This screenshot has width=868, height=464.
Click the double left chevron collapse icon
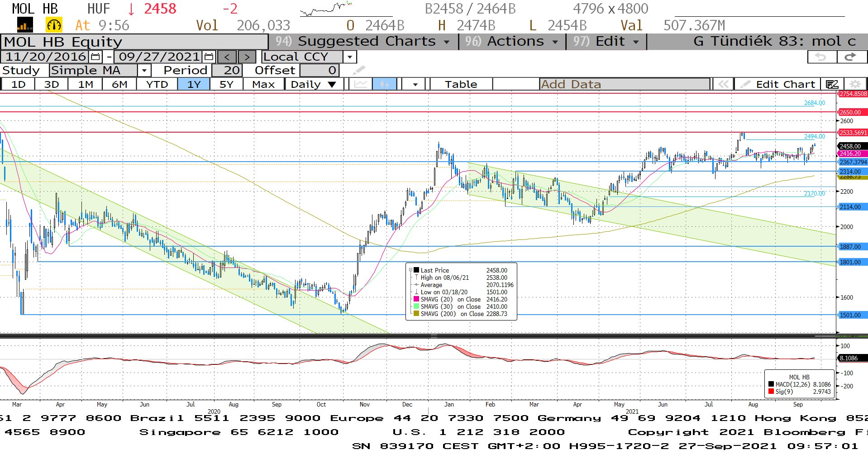pyautogui.click(x=723, y=84)
